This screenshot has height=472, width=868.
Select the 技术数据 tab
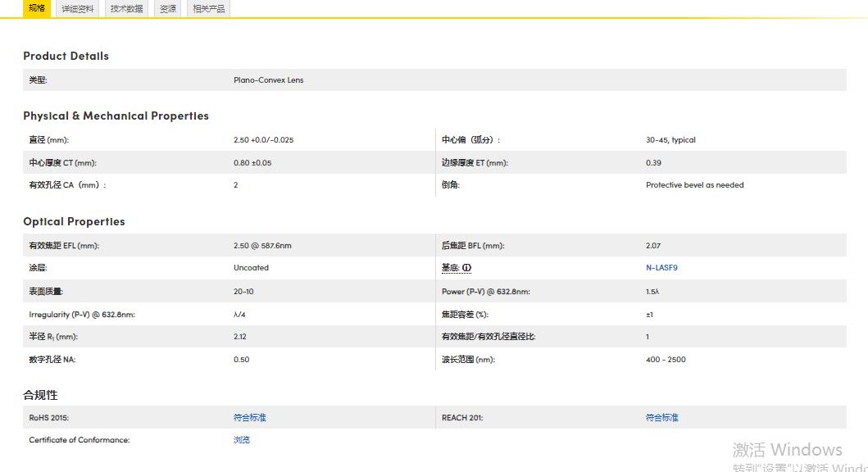pyautogui.click(x=126, y=9)
